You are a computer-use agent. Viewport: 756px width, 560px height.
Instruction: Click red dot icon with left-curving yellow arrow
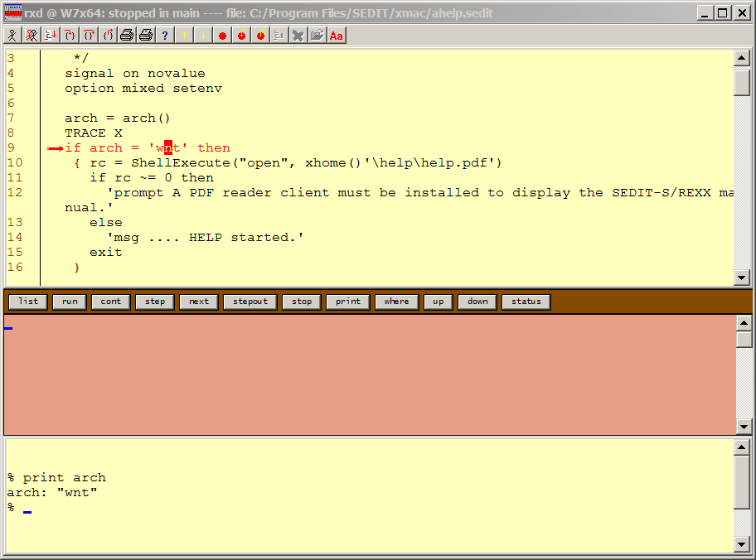pos(241,35)
